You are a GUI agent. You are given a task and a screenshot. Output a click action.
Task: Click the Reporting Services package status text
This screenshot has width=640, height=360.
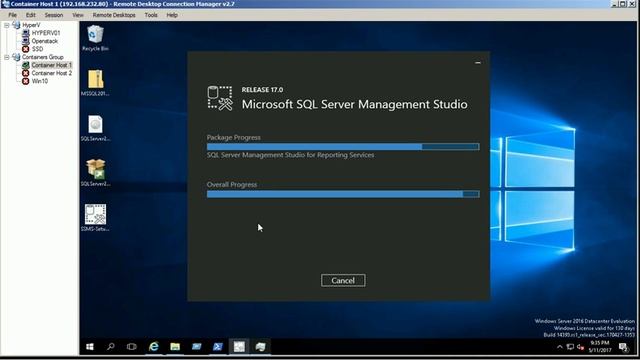tap(290, 155)
